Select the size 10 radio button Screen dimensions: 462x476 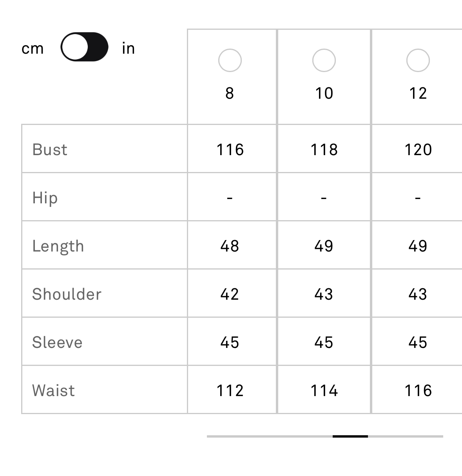[324, 60]
